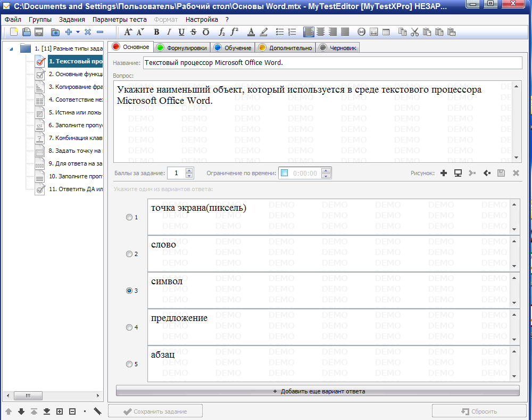Increase the points for the task
Screen dimensions: 532x420
click(189, 170)
